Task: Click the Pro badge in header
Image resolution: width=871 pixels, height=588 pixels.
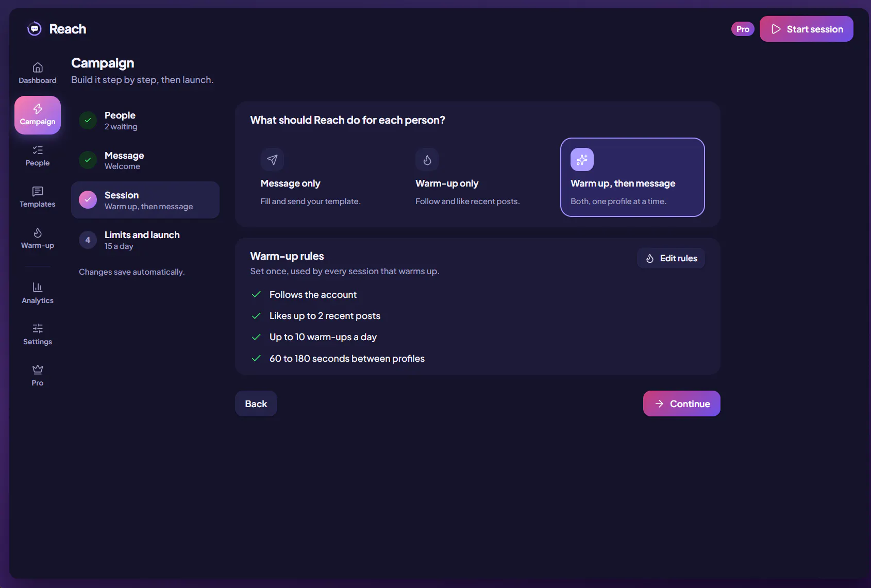Action: 743,29
